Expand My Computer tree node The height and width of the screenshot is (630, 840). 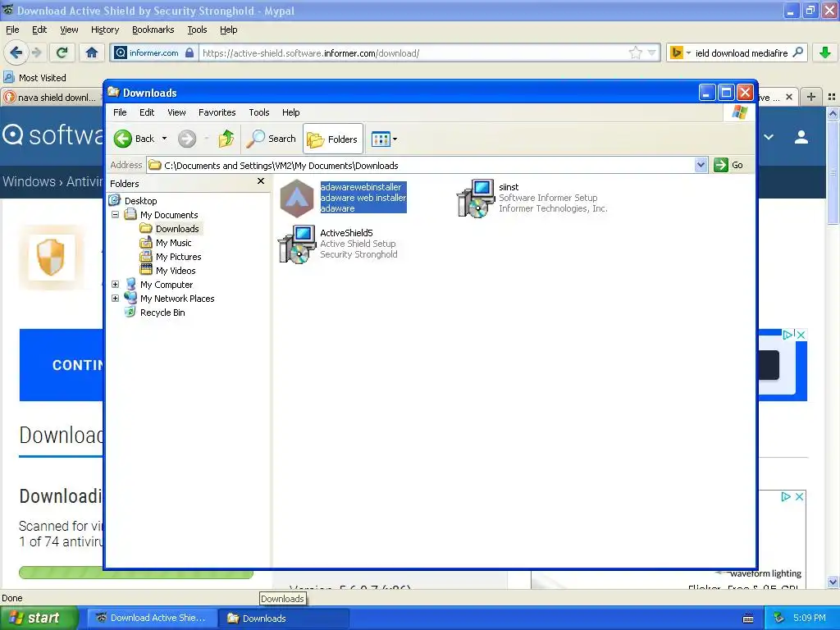pyautogui.click(x=115, y=285)
